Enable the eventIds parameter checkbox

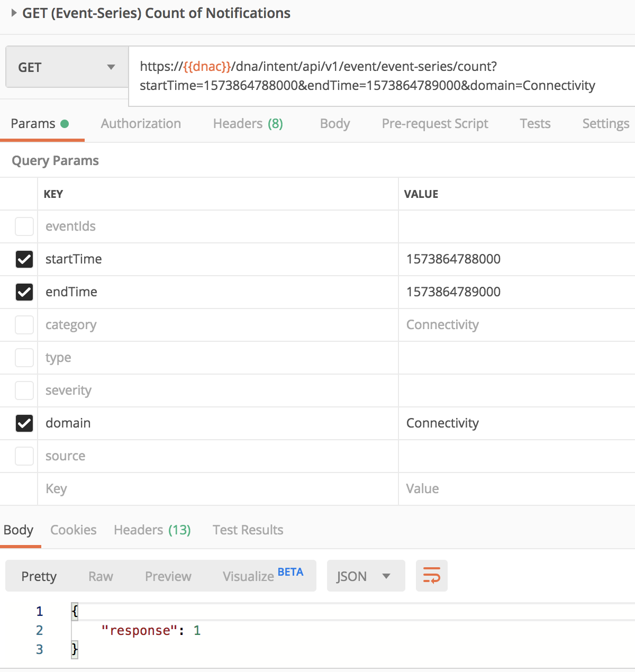click(24, 226)
